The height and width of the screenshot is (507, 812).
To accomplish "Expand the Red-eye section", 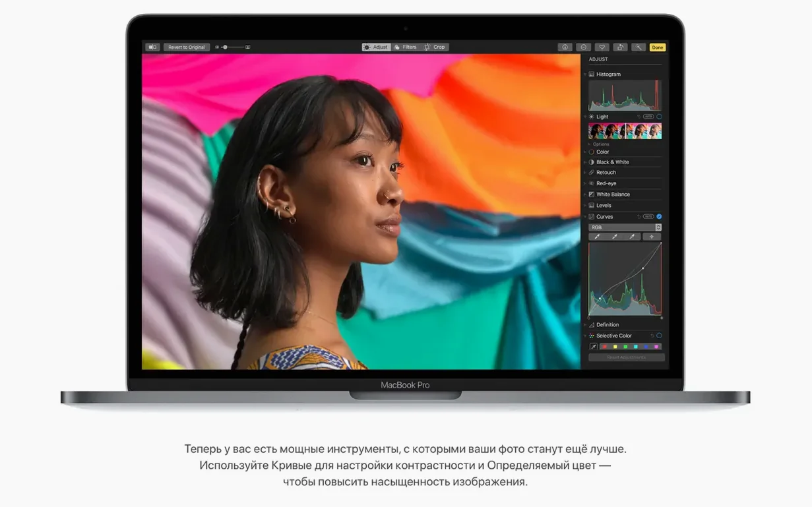I will [585, 183].
